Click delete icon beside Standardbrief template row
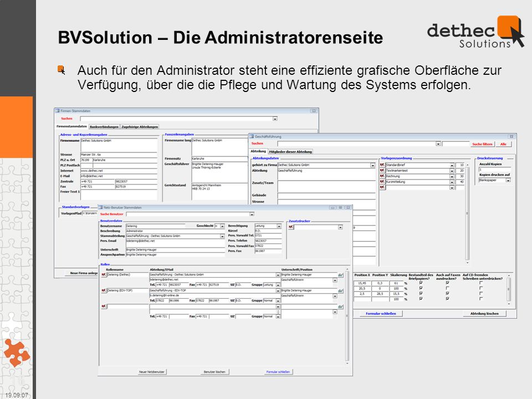The height and width of the screenshot is (399, 532). (382, 165)
